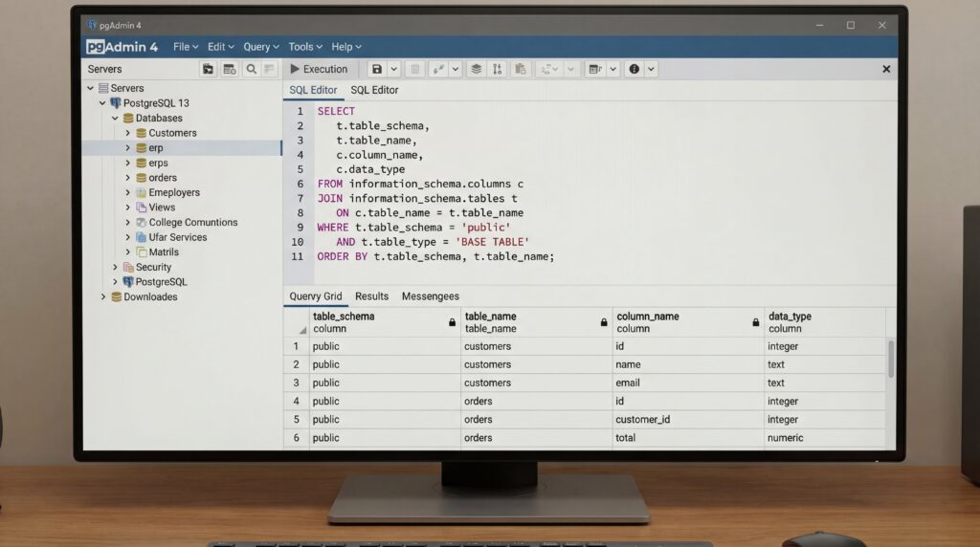The width and height of the screenshot is (980, 547).
Task: Open the dropdown next to the info icon
Action: [x=651, y=69]
